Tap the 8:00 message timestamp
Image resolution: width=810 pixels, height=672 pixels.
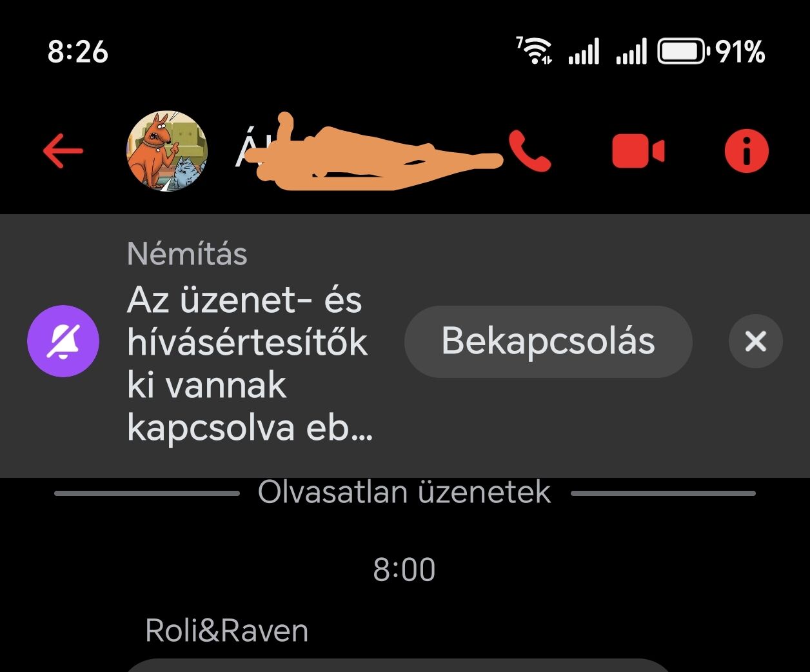coord(404,569)
